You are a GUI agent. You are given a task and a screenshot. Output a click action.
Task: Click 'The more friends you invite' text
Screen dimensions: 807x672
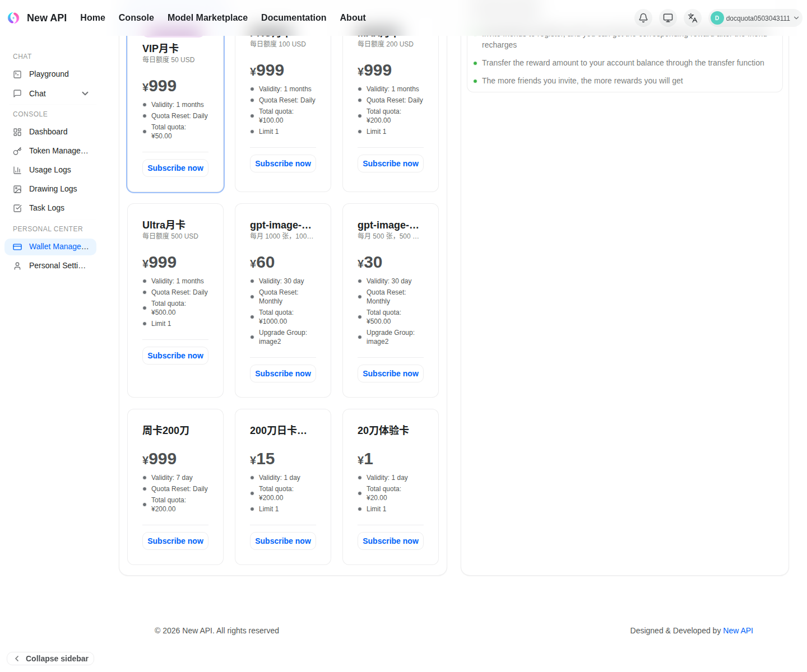click(x=582, y=81)
